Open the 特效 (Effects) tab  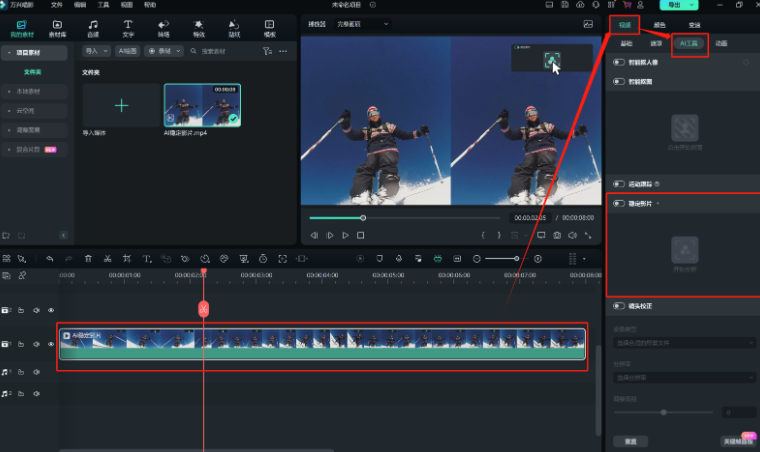(198, 27)
